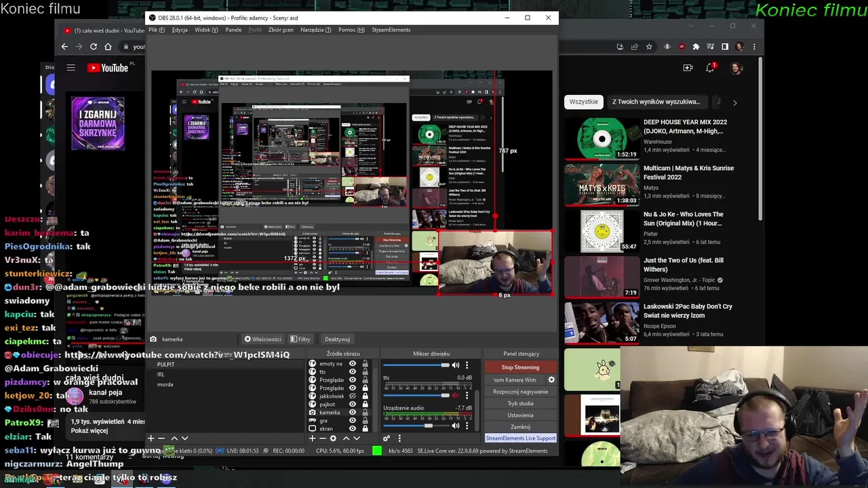The width and height of the screenshot is (868, 488).
Task: Remove the selected scene with minus button
Action: [161, 439]
